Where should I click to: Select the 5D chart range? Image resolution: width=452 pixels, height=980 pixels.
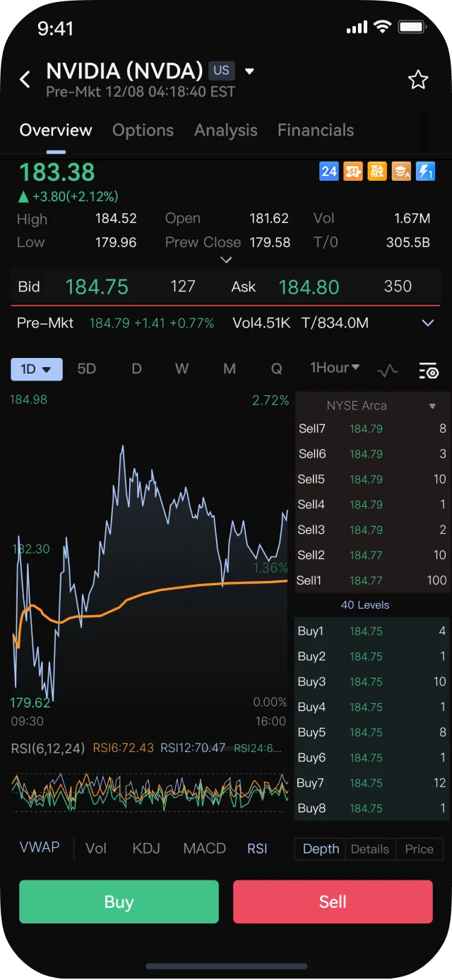click(x=86, y=369)
